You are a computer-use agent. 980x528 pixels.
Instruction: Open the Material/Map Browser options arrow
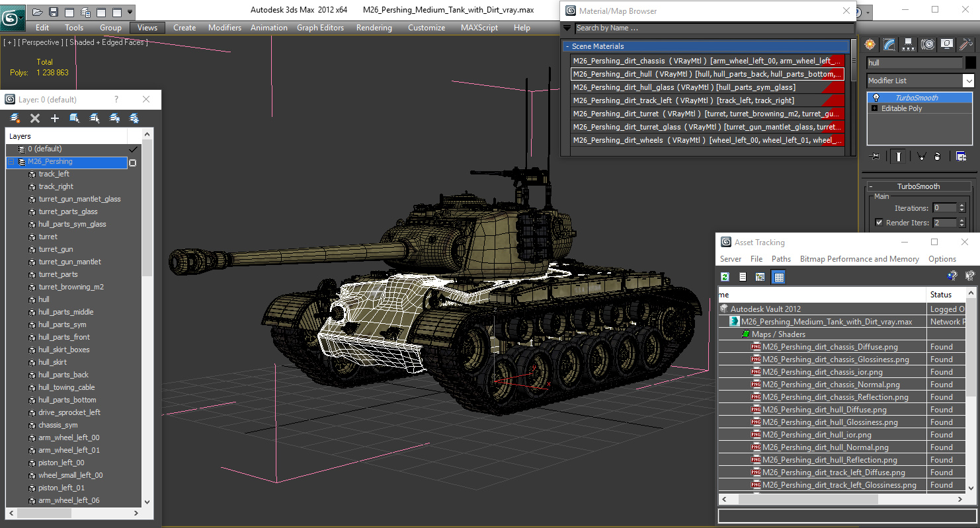567,28
